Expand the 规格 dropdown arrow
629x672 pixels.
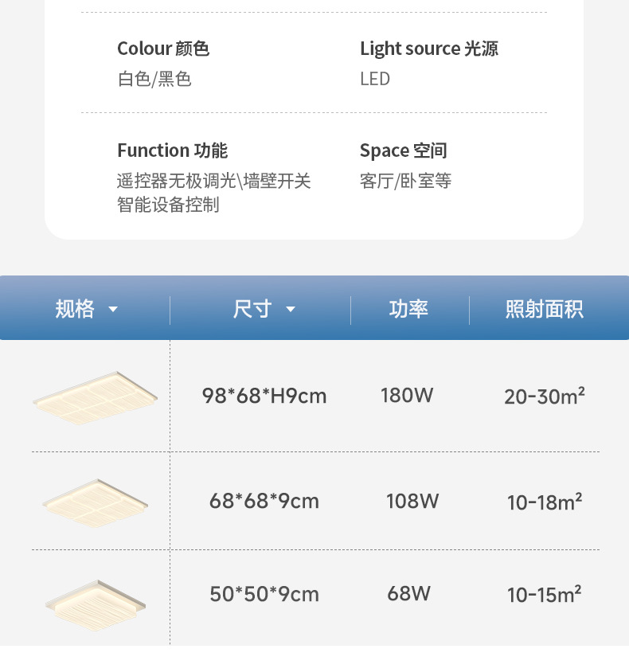coord(113,310)
